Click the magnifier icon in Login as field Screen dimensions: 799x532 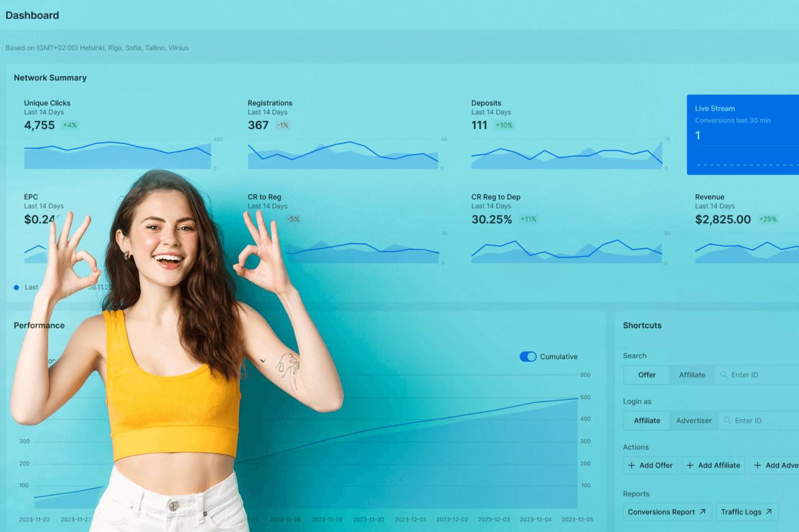727,420
